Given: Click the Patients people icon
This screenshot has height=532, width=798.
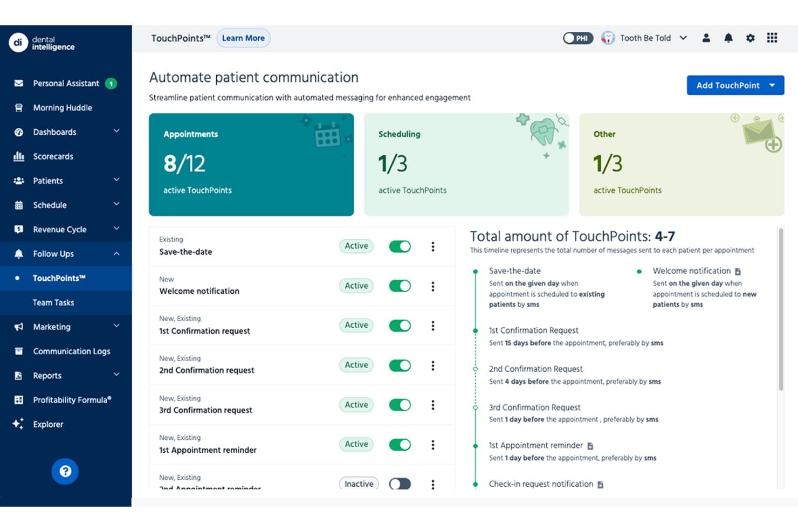Looking at the screenshot, I should 18,181.
